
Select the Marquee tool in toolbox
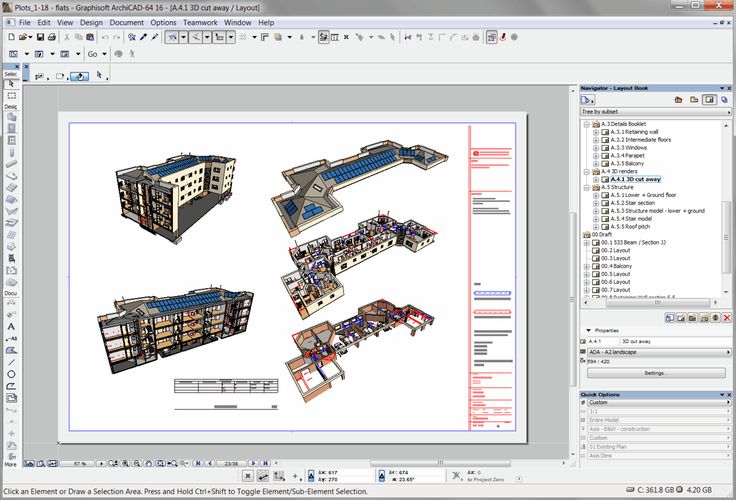coord(11,96)
